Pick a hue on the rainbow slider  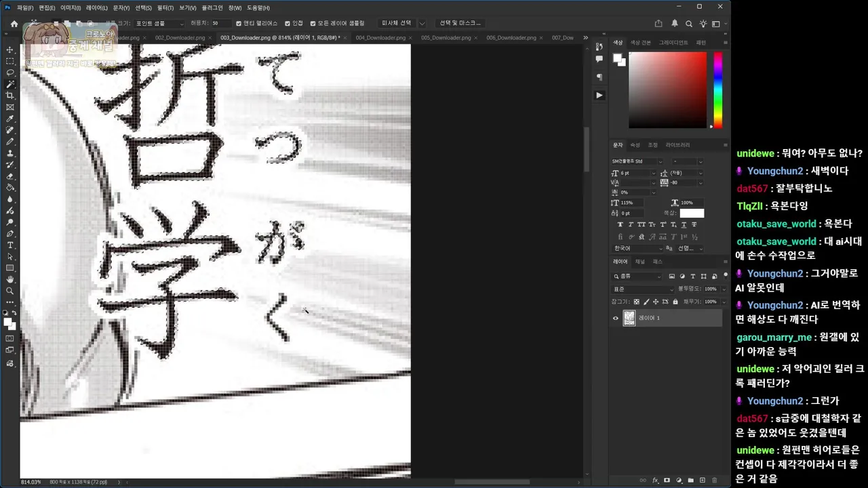(x=717, y=89)
